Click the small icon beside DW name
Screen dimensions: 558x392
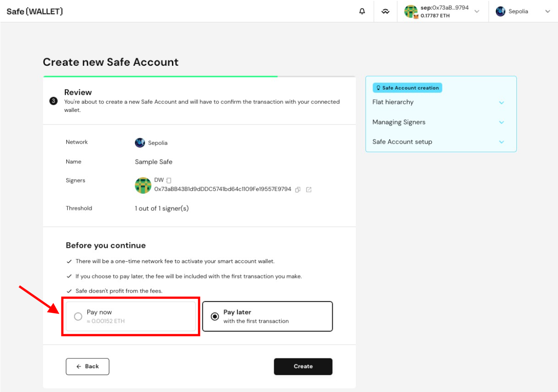coord(169,180)
